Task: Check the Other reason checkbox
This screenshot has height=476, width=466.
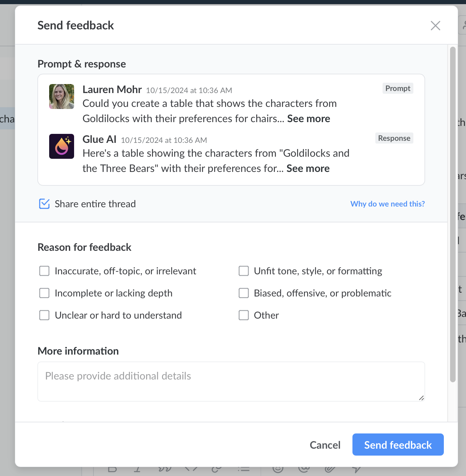Action: pos(244,315)
